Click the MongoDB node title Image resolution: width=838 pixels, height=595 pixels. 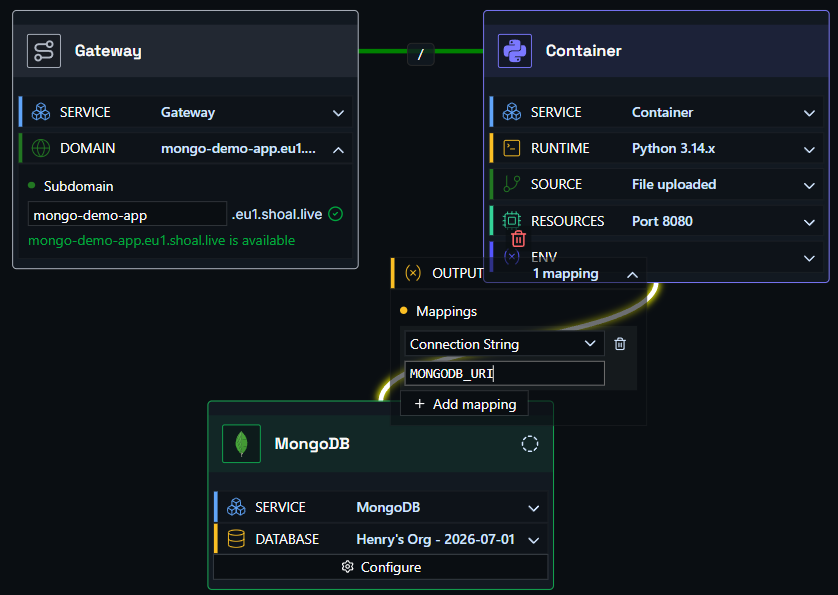tap(312, 444)
